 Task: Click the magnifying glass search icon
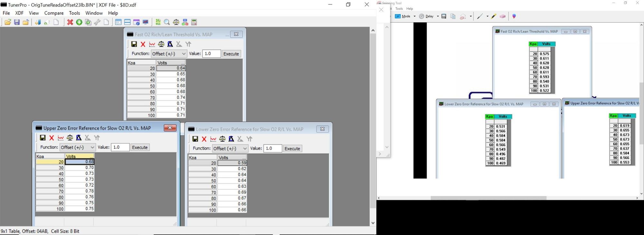click(167, 22)
